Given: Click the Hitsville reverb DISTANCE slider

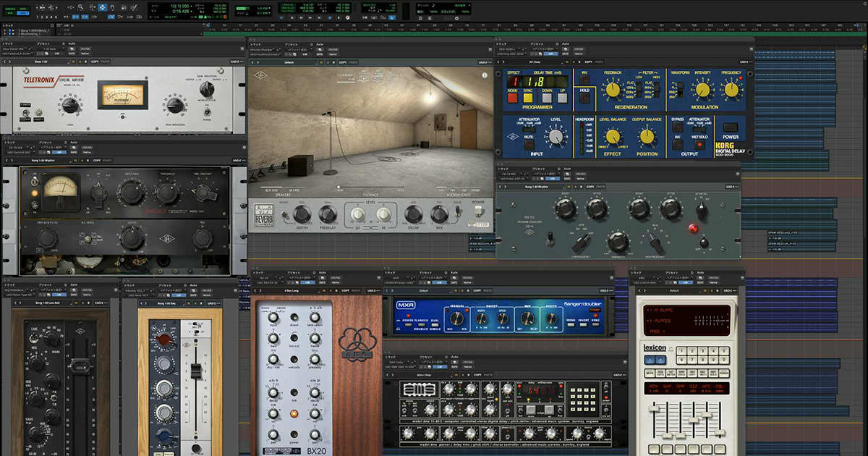Looking at the screenshot, I should click(x=370, y=187).
